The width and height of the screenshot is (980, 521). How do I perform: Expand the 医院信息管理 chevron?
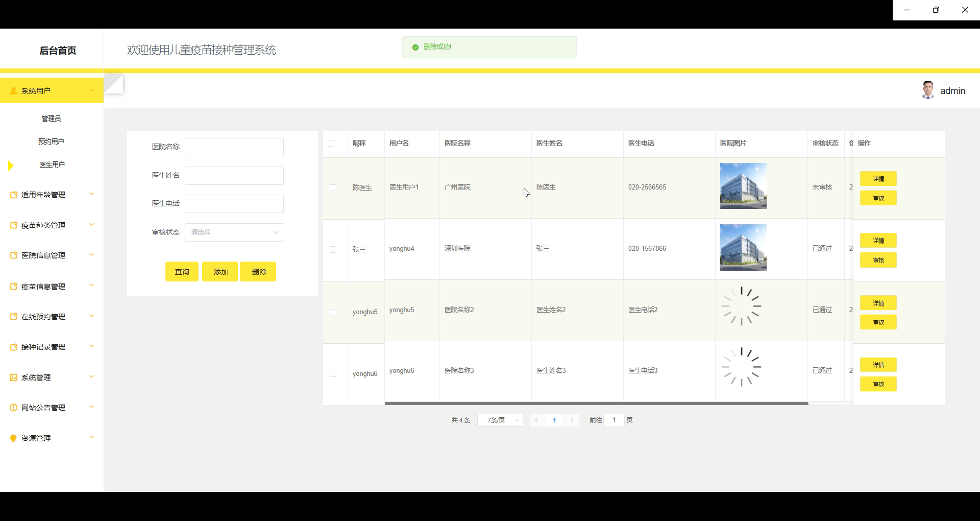point(92,255)
